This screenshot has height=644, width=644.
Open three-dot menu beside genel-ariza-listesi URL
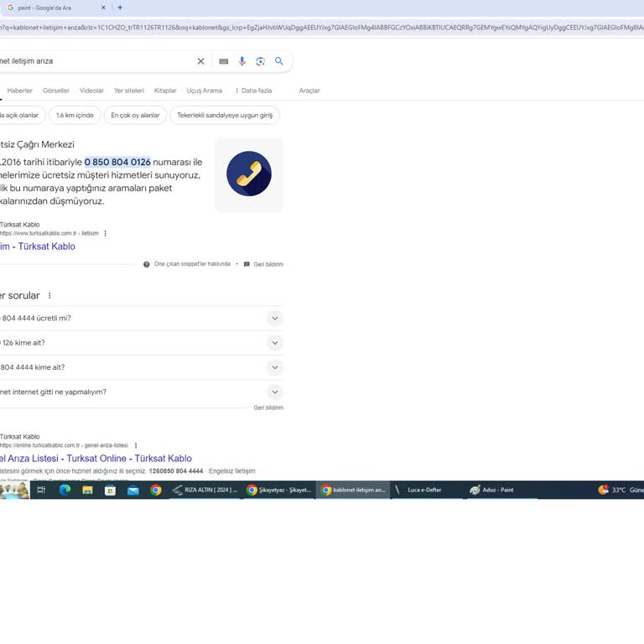pos(136,445)
